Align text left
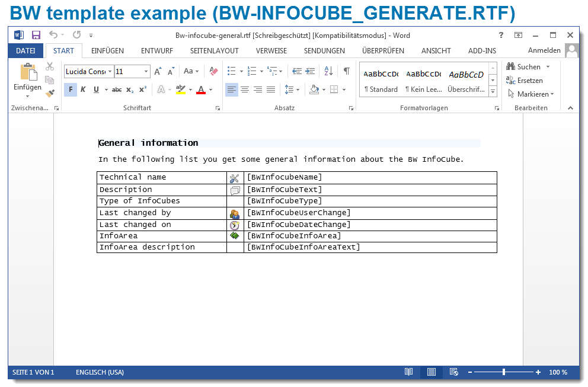 pyautogui.click(x=232, y=90)
